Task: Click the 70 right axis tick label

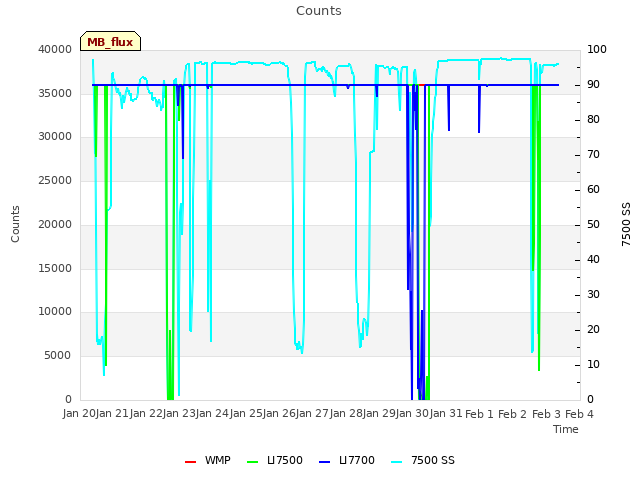Action: (x=593, y=155)
